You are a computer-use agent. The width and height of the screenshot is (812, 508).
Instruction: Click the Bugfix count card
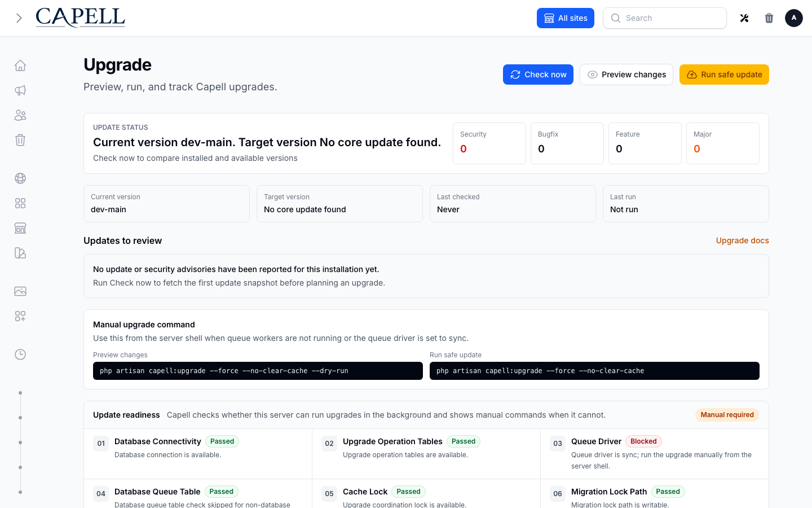(567, 143)
